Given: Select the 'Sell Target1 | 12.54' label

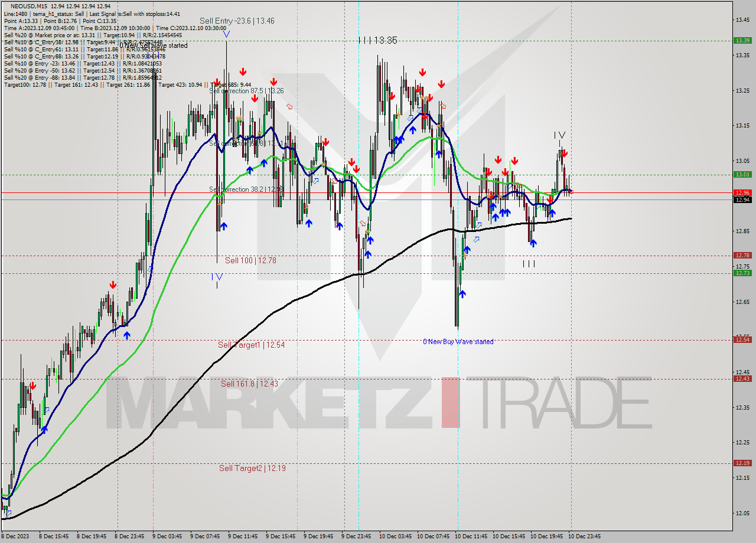Looking at the screenshot, I should pyautogui.click(x=251, y=345).
